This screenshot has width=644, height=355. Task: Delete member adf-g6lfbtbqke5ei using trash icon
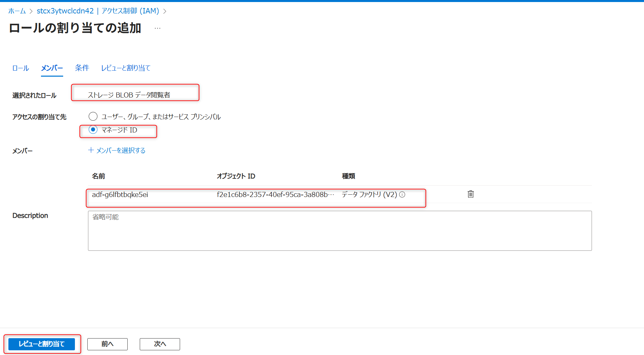pos(470,194)
